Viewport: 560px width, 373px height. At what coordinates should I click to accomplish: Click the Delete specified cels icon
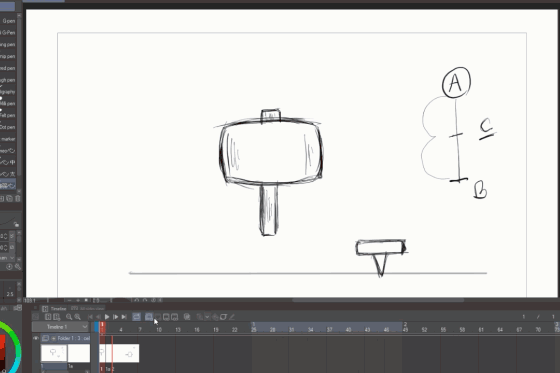(175, 317)
